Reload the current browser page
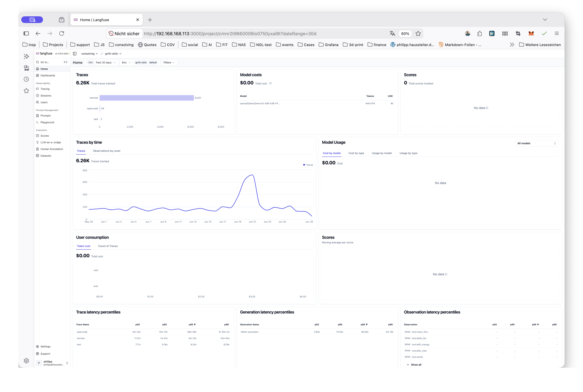The height and width of the screenshot is (392, 583). (61, 33)
